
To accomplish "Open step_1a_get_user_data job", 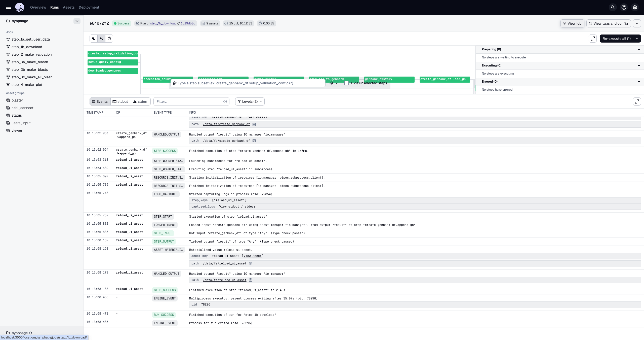I will [x=31, y=39].
